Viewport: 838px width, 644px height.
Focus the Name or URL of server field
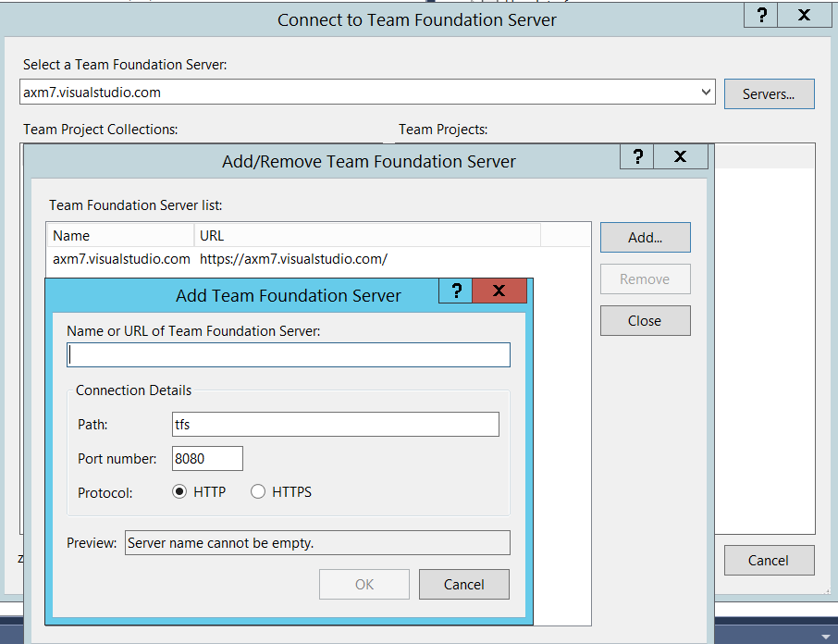click(289, 355)
